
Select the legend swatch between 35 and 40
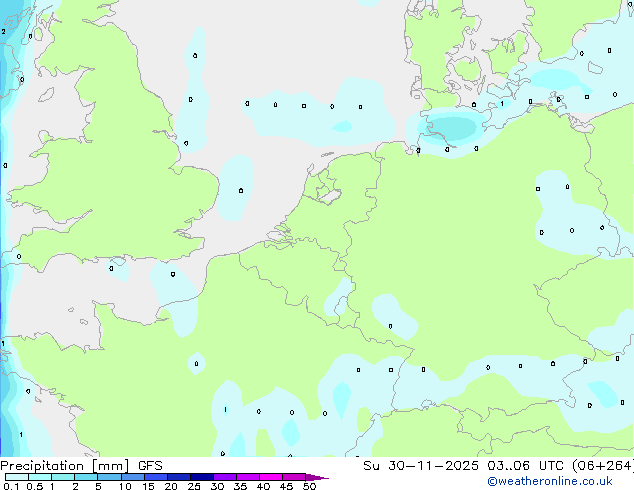click(x=247, y=477)
